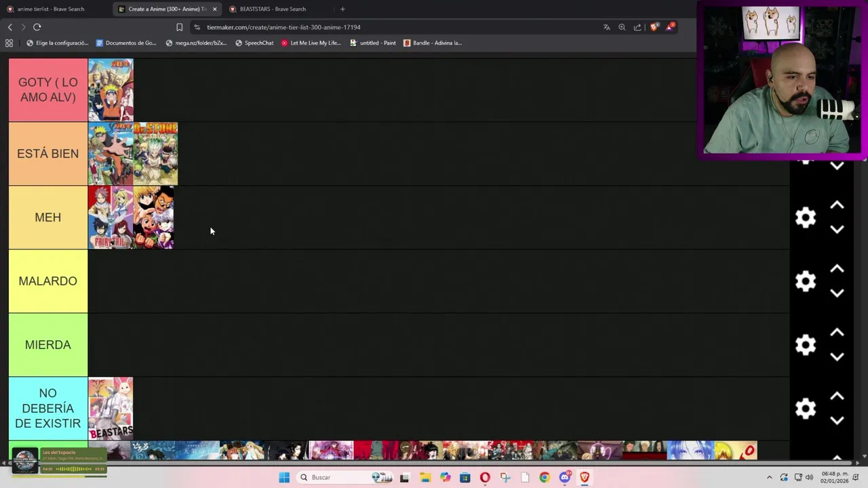Open Brave Rewards triangle icon
Screen dimensions: 868x488
pyautogui.click(x=670, y=27)
